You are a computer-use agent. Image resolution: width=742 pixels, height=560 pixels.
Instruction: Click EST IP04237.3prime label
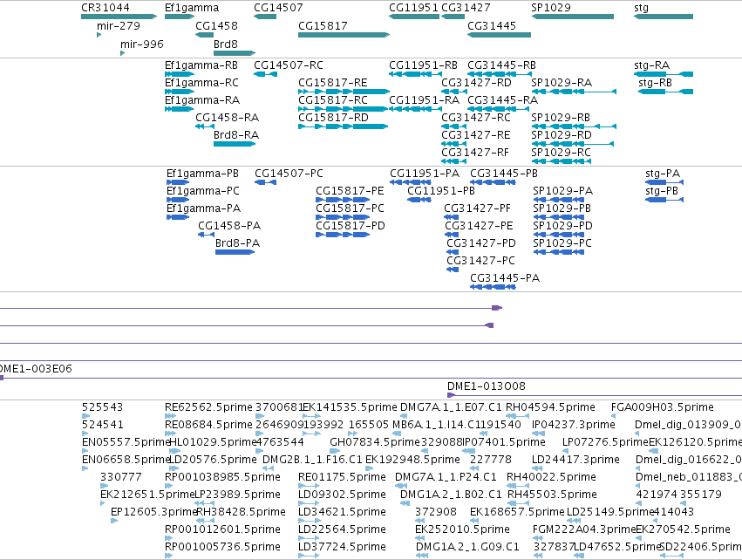click(573, 424)
